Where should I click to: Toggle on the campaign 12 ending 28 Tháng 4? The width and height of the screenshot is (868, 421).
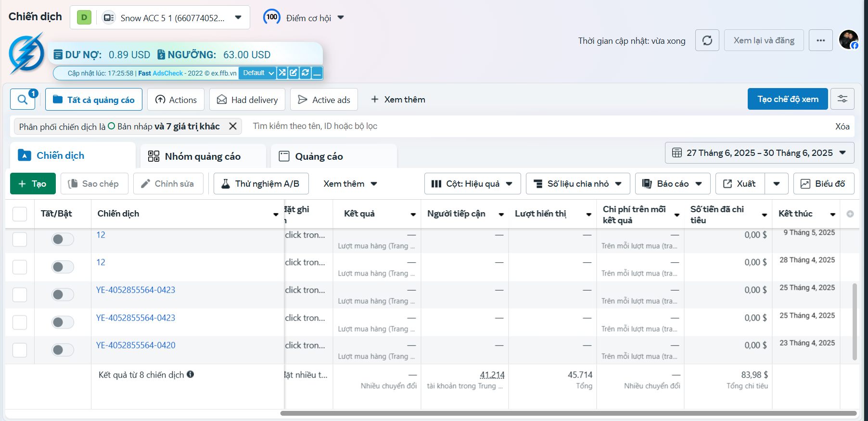(63, 267)
